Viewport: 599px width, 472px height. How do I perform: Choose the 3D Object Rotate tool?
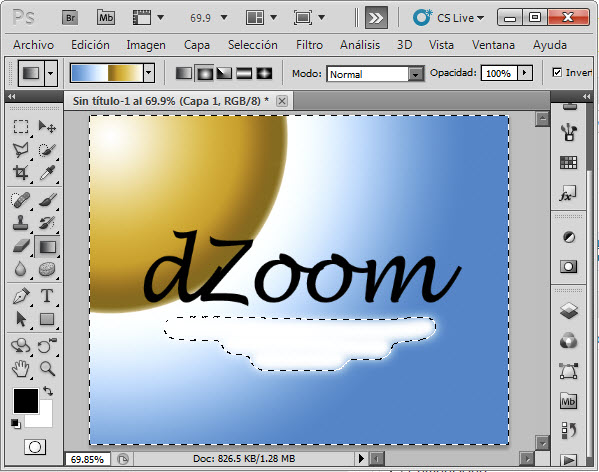click(x=21, y=346)
